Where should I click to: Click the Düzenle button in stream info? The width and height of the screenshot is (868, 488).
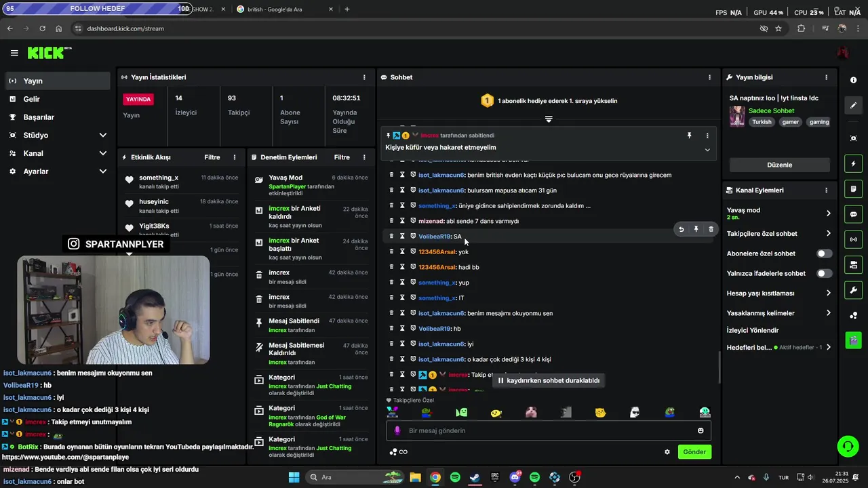(779, 165)
